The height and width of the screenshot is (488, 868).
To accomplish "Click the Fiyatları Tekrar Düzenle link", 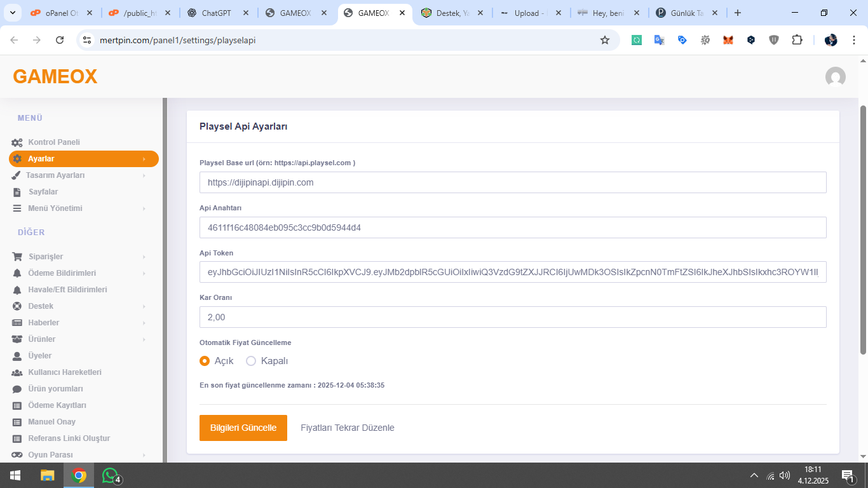I will click(347, 428).
